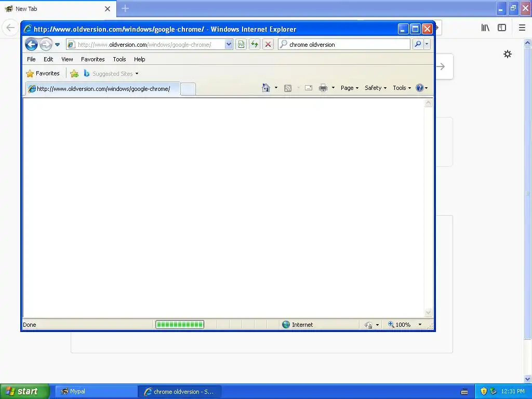Screen dimensions: 532x399
Task: Click the Done status text
Action: pos(30,325)
